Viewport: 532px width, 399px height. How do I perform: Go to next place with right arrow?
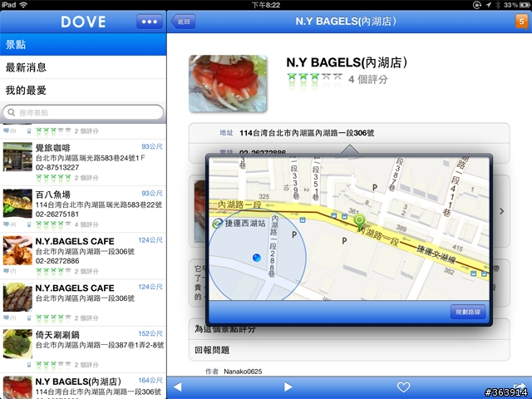point(288,387)
